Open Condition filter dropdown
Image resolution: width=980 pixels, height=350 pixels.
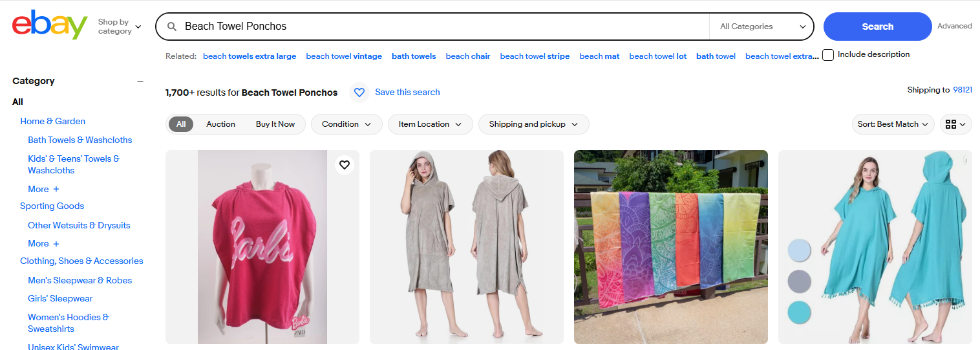(346, 124)
